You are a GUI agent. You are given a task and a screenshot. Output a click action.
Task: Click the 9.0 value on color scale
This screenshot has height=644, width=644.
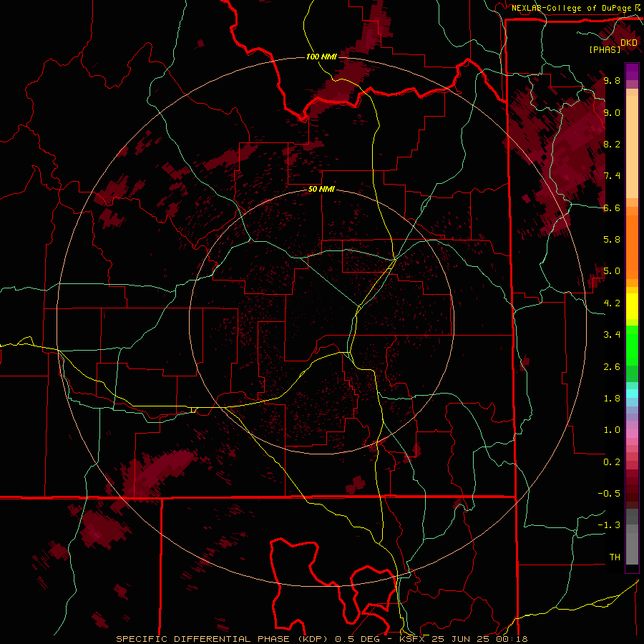(612, 112)
